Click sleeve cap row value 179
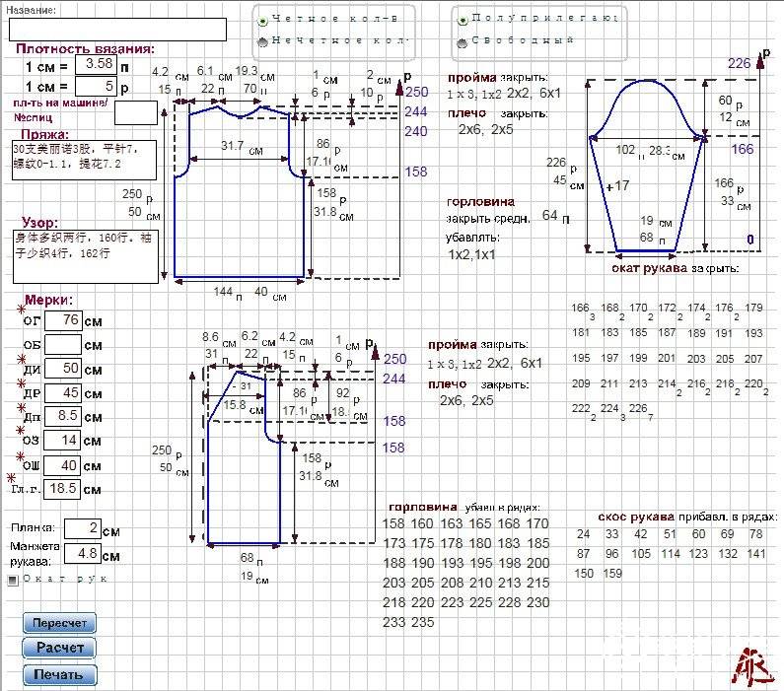Screen dimensions: 784x691 click(x=753, y=308)
